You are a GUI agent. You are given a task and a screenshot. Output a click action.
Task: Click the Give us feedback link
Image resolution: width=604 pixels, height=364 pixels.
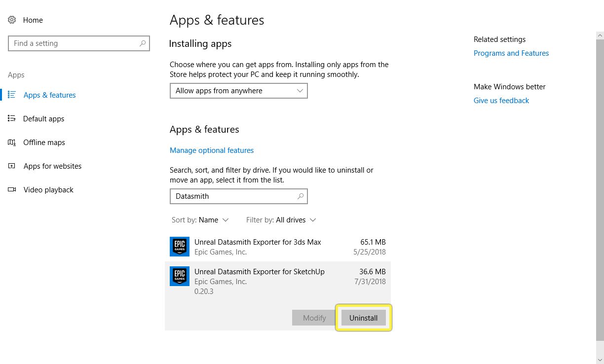pyautogui.click(x=501, y=101)
